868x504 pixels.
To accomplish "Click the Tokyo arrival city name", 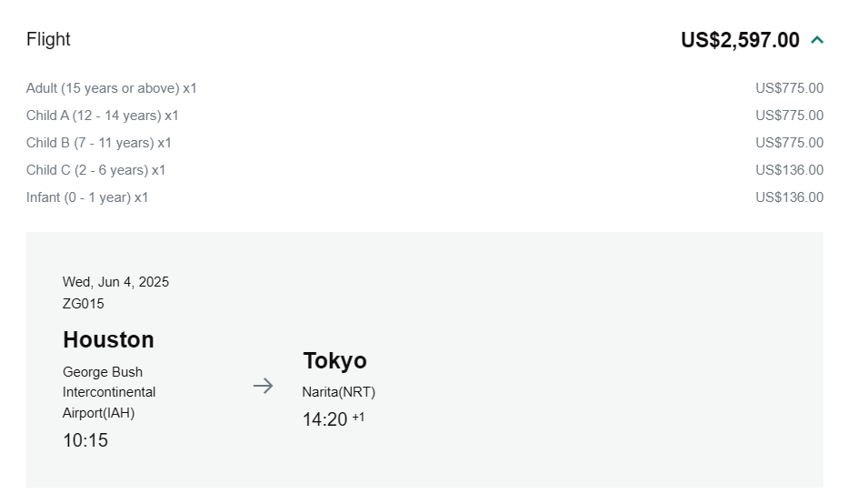I will 334,361.
